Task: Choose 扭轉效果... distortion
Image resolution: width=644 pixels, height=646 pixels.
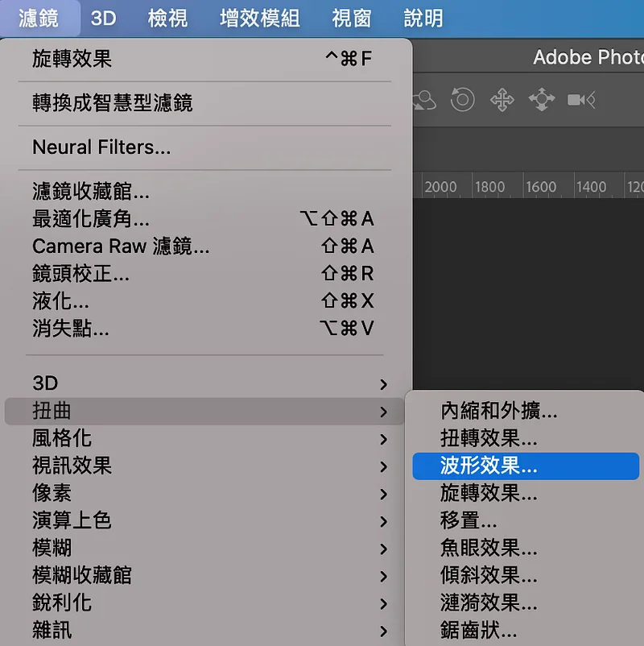Action: [x=526, y=438]
